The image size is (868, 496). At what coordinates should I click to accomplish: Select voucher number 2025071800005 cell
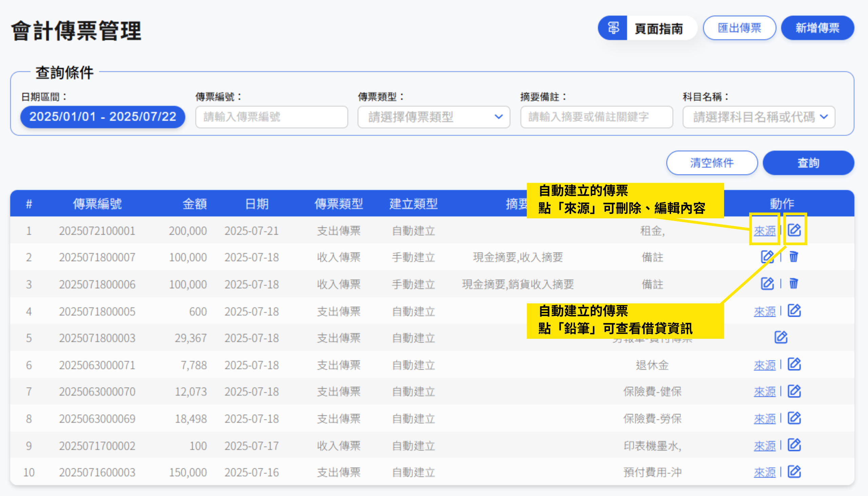[x=97, y=311]
